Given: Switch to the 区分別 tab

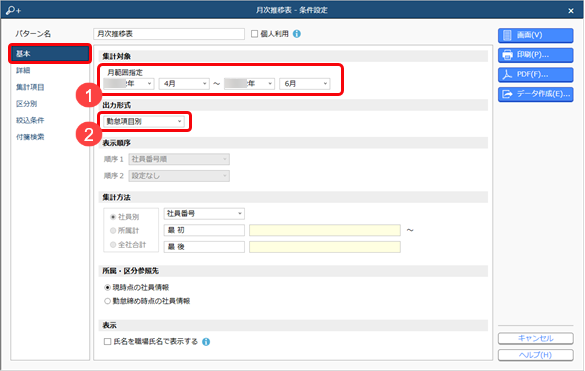Looking at the screenshot, I should tap(26, 104).
